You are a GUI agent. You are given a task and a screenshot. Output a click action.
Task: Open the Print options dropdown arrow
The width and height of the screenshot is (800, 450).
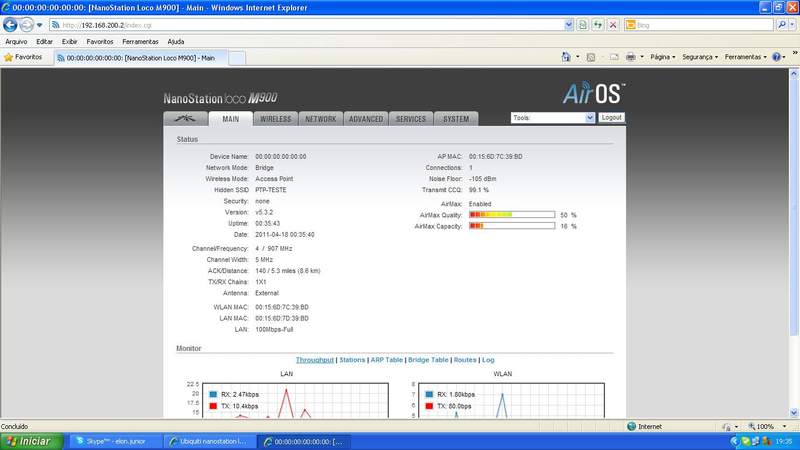click(x=642, y=57)
